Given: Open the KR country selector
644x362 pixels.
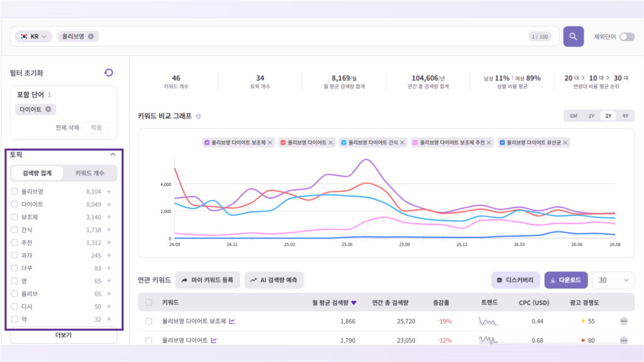Looking at the screenshot, I should pos(33,36).
